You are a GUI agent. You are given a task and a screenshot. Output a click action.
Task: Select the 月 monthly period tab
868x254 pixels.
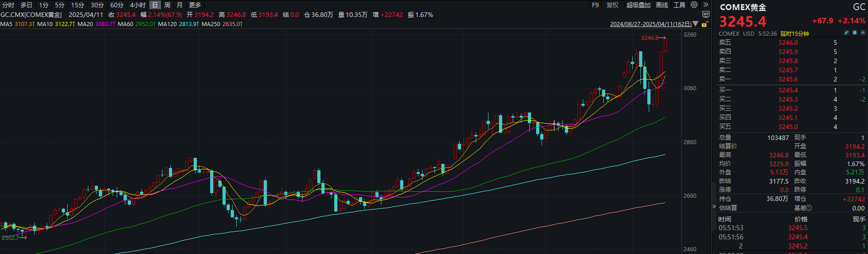[x=179, y=5]
